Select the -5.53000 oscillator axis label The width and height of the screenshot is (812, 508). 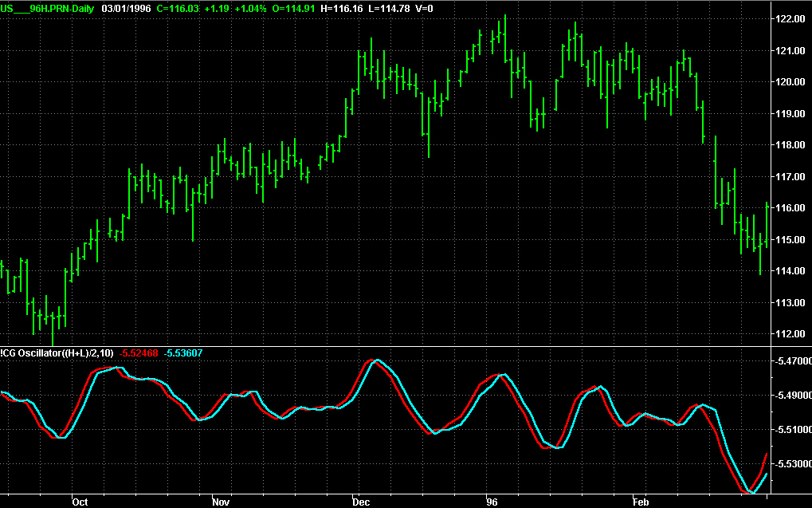click(x=793, y=464)
